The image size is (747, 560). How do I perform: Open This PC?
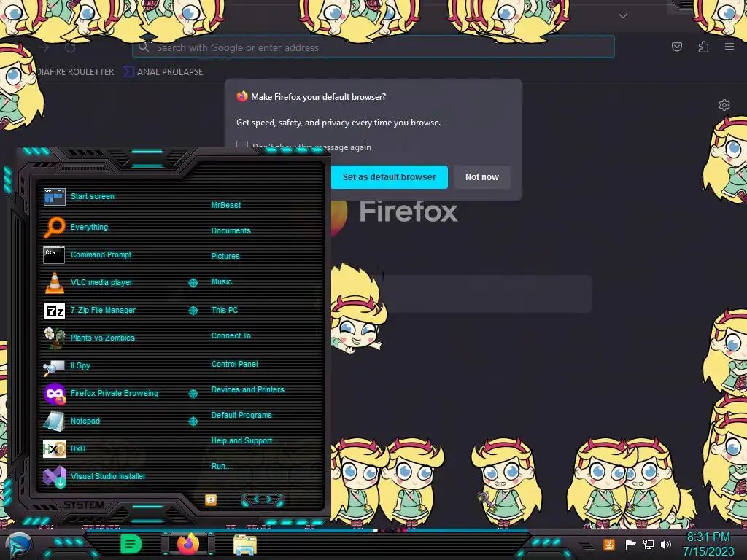tap(225, 310)
